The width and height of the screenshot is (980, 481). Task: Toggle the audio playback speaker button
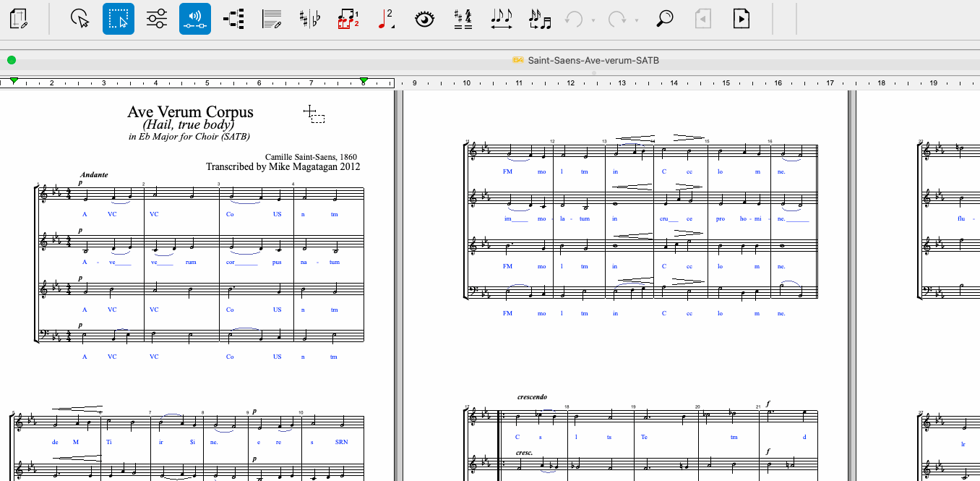(195, 19)
